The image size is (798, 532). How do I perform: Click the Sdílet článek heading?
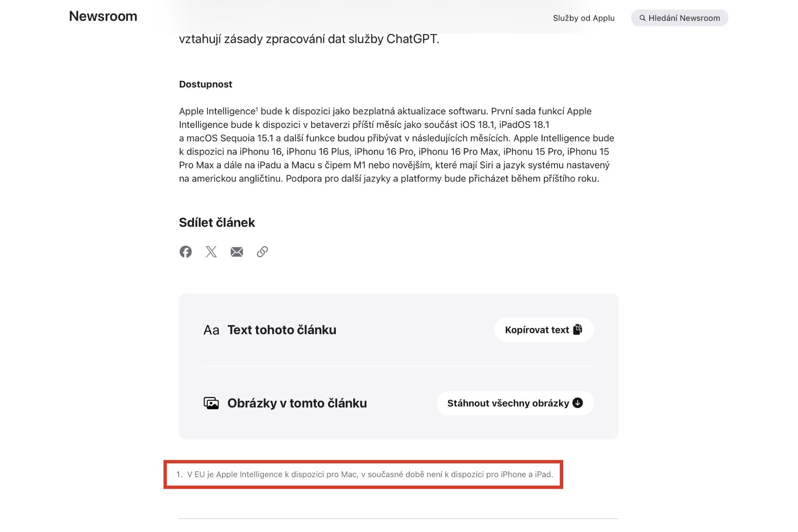pos(217,222)
